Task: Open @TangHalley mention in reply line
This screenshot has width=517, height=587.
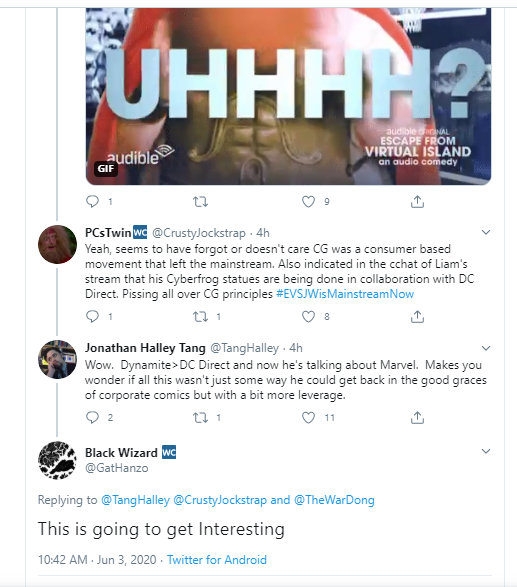Action: coord(135,500)
